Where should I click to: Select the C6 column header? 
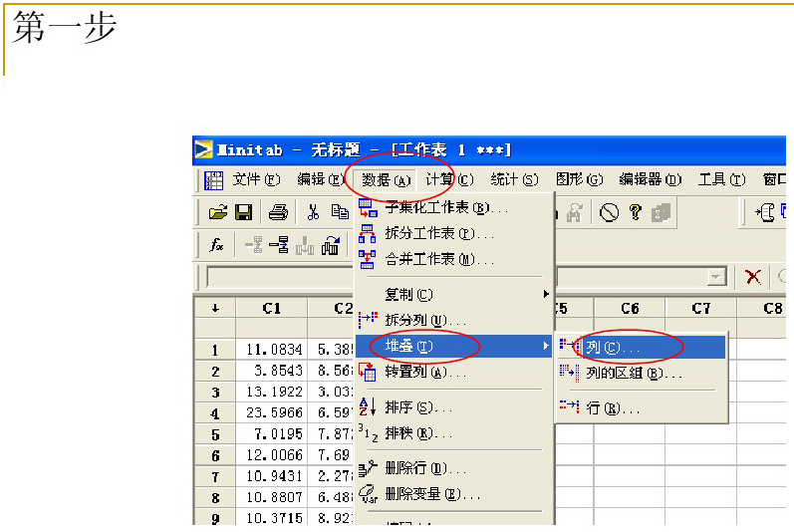[630, 309]
